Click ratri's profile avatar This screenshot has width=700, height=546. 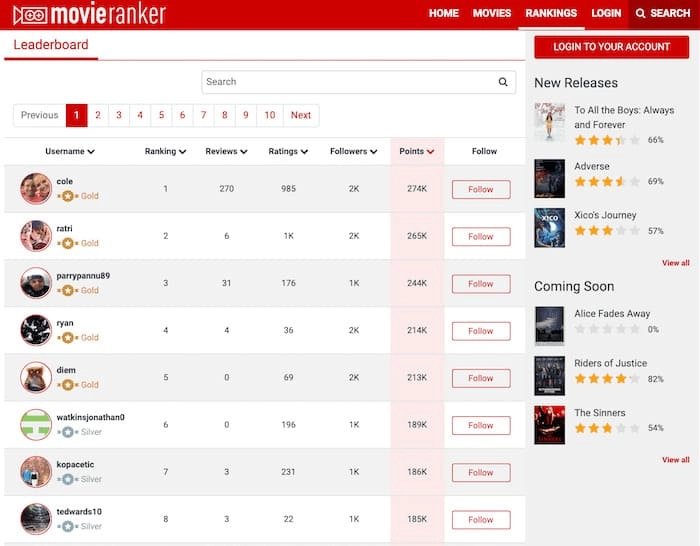click(x=36, y=236)
